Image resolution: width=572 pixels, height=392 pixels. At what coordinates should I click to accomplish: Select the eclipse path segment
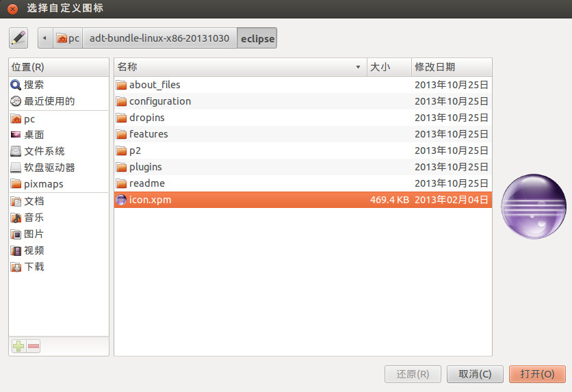[257, 38]
